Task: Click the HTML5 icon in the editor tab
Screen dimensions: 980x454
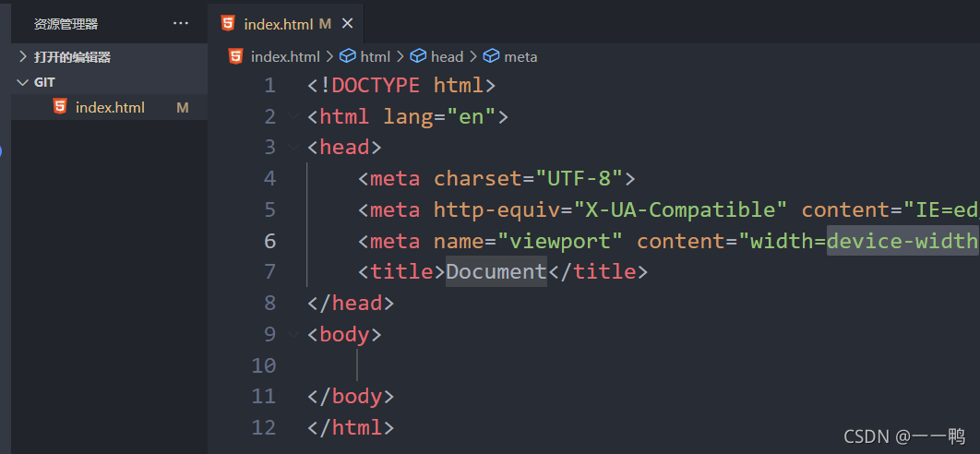Action: (228, 24)
